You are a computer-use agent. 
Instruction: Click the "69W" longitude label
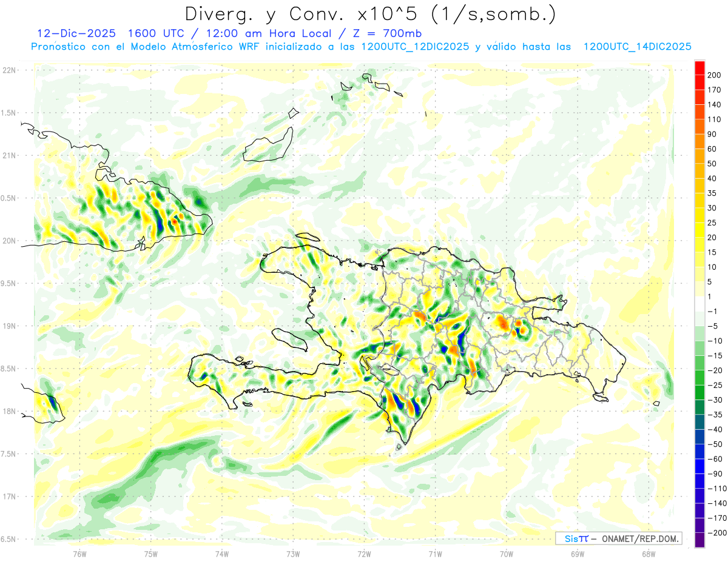click(578, 554)
